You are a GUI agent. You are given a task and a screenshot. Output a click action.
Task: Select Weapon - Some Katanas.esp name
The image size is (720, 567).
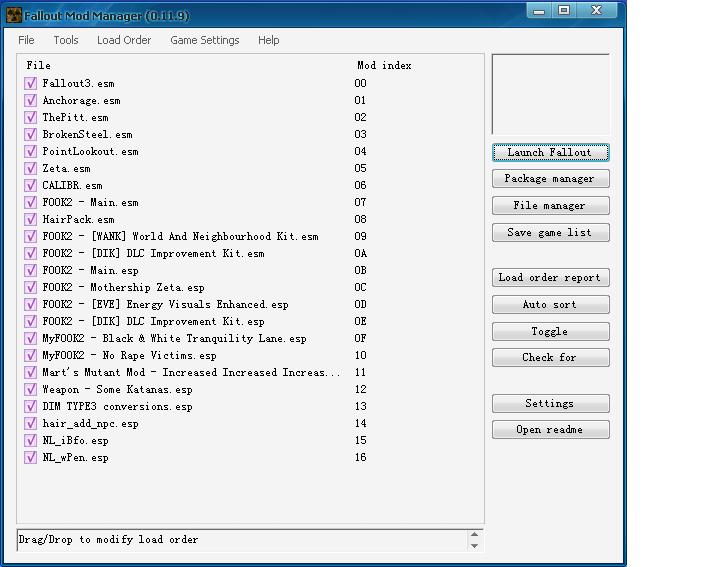click(x=118, y=389)
